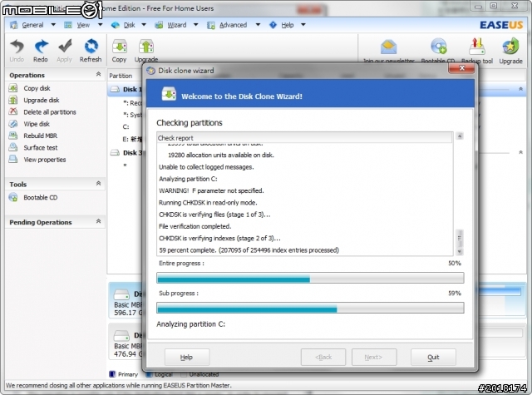Image resolution: width=532 pixels, height=395 pixels.
Task: Open the View menu
Action: coord(83,25)
